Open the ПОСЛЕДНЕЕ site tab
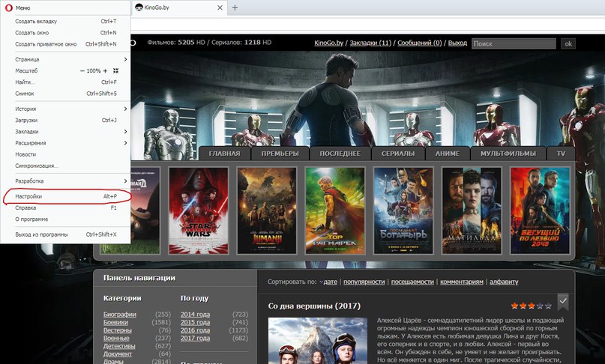Image resolution: width=605 pixels, height=364 pixels. click(340, 154)
